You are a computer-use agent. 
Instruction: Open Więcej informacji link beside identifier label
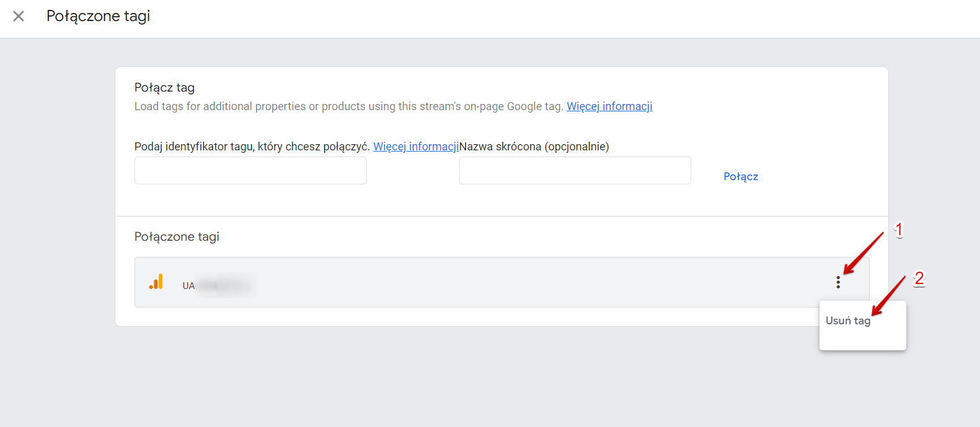(416, 147)
